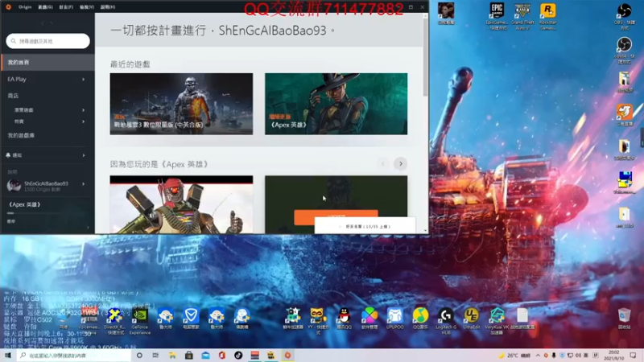Click the Apex download progress bar

tap(47, 213)
